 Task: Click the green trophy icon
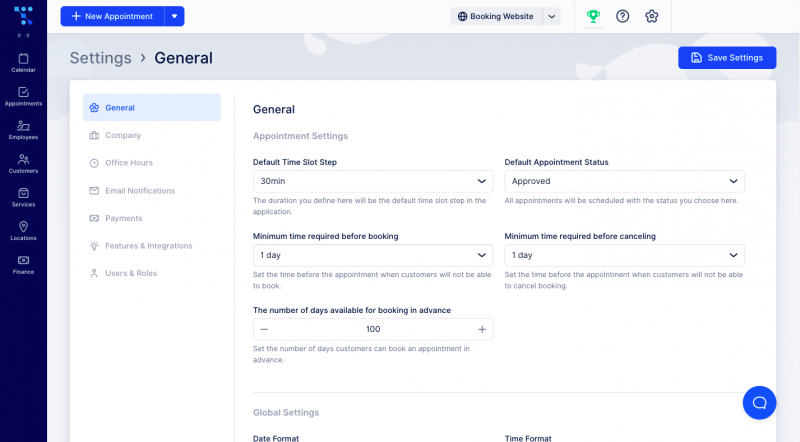click(x=593, y=16)
